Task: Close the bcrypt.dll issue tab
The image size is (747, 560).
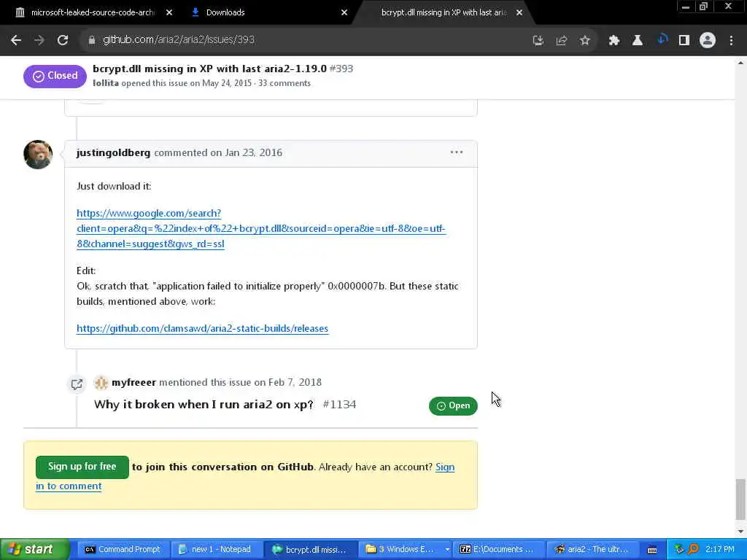Action: coord(519,12)
